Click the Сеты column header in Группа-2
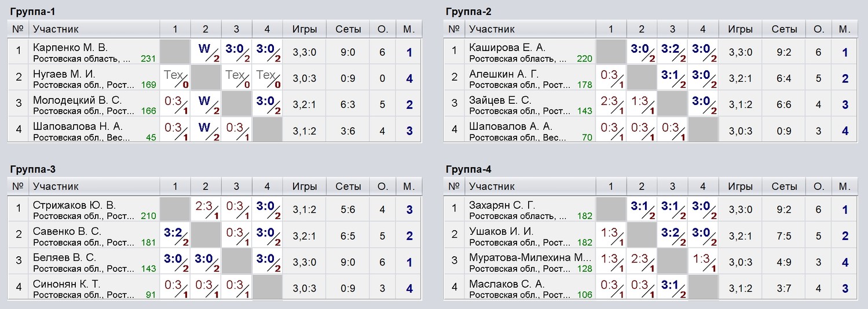Image resolution: width=868 pixels, height=309 pixels. (784, 29)
